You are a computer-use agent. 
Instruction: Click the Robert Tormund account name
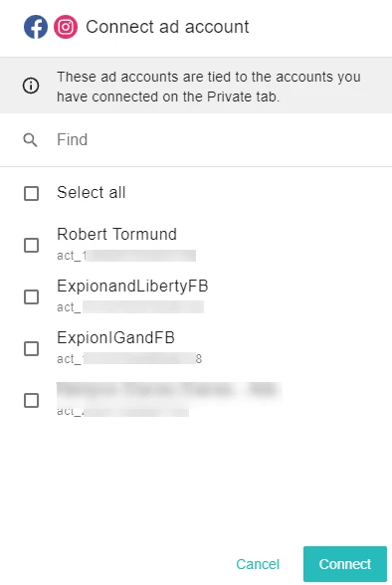tap(116, 235)
